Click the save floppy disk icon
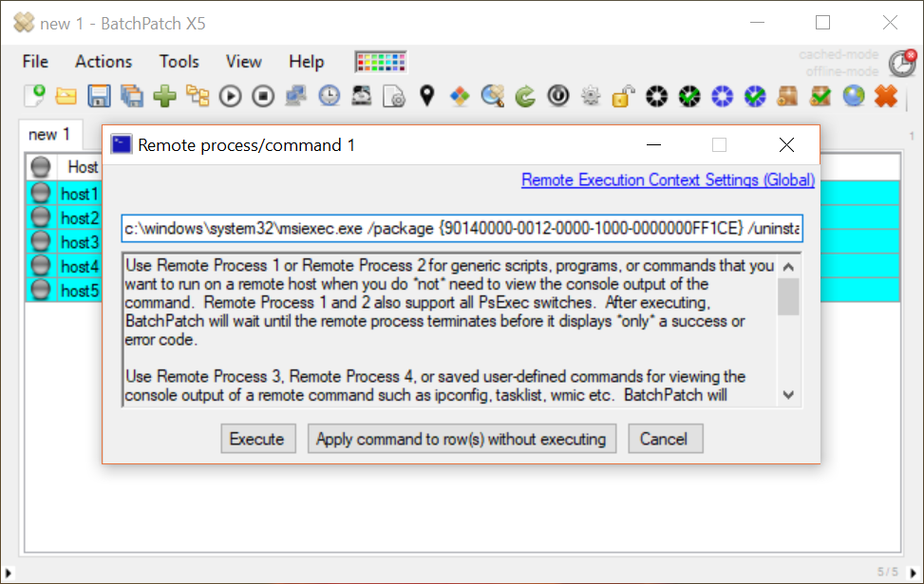Viewport: 924px width, 584px height. (99, 96)
